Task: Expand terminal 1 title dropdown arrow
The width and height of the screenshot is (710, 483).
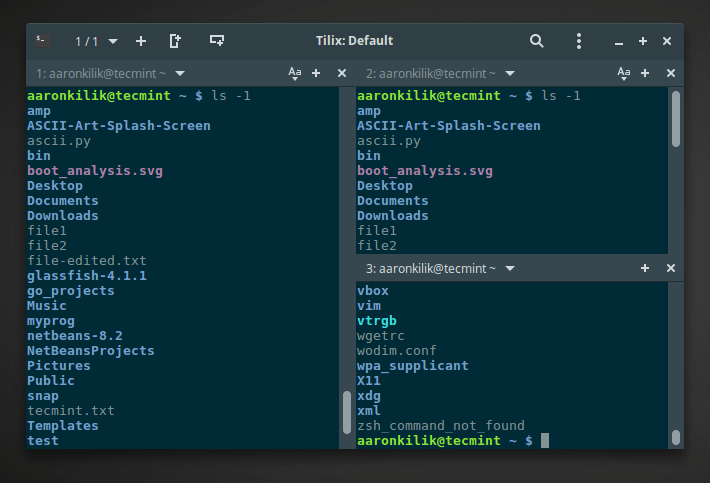Action: click(x=180, y=73)
